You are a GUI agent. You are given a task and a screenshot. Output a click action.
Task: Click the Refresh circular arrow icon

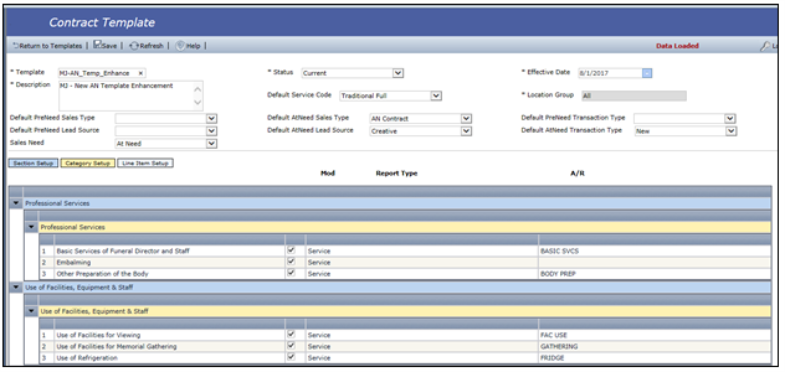point(134,46)
